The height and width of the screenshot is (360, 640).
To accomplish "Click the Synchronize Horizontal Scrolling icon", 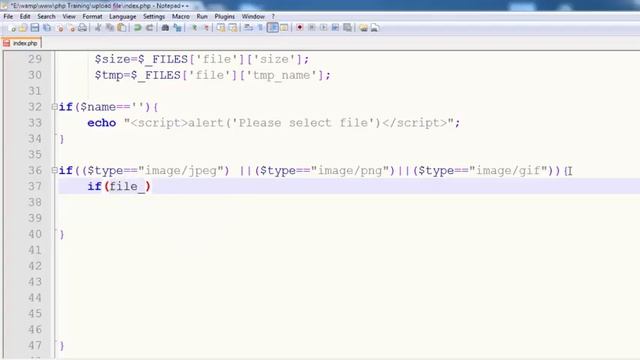I will 233,28.
